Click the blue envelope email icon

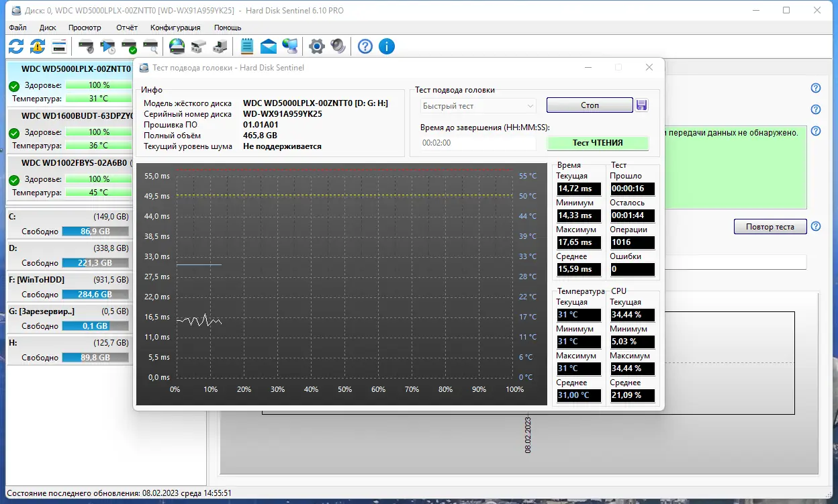click(x=269, y=46)
